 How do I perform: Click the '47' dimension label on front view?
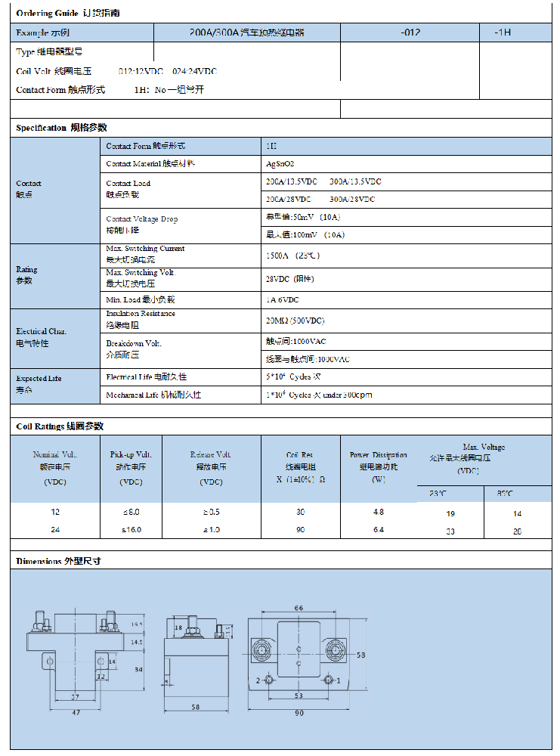(76, 713)
